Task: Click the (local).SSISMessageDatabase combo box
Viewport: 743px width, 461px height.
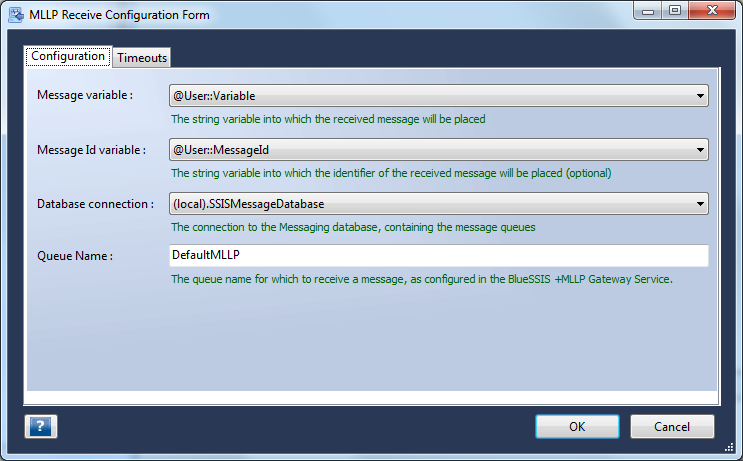Action: pyautogui.click(x=439, y=204)
